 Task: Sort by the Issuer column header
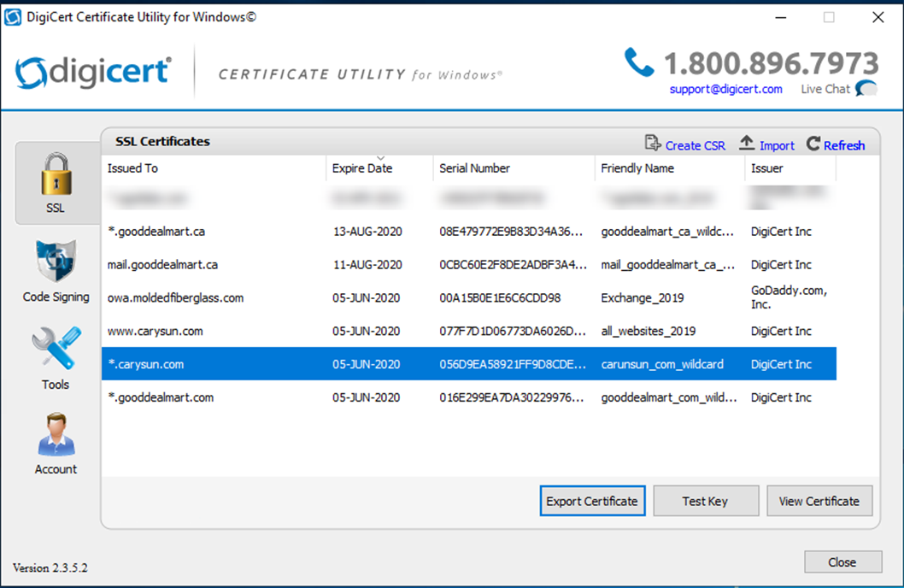[x=790, y=168]
